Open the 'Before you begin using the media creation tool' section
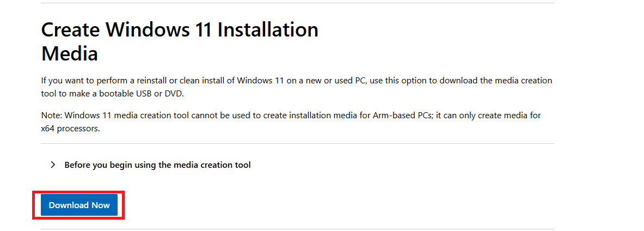 click(157, 165)
